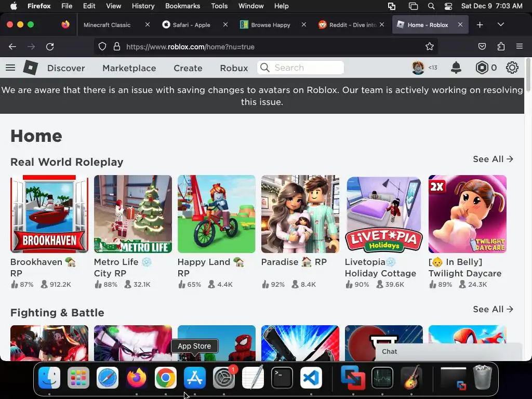
Task: Bookmark this page with the star icon
Action: click(x=430, y=47)
